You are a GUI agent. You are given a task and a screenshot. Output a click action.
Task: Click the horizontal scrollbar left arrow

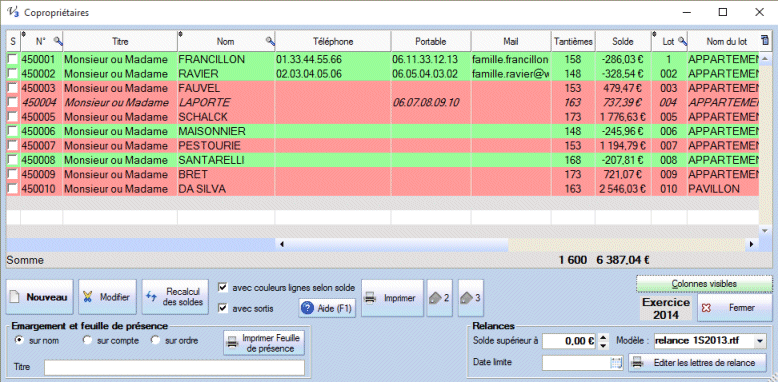[281, 244]
